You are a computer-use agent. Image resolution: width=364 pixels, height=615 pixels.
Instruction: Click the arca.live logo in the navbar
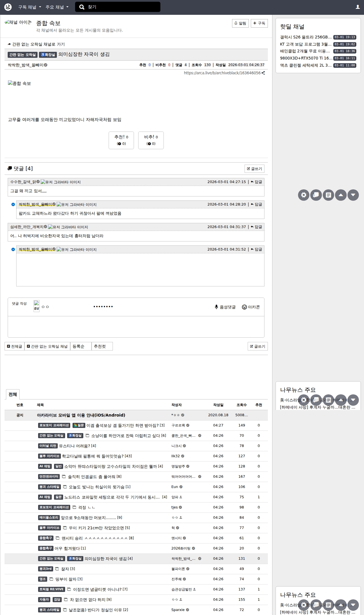[8, 7]
